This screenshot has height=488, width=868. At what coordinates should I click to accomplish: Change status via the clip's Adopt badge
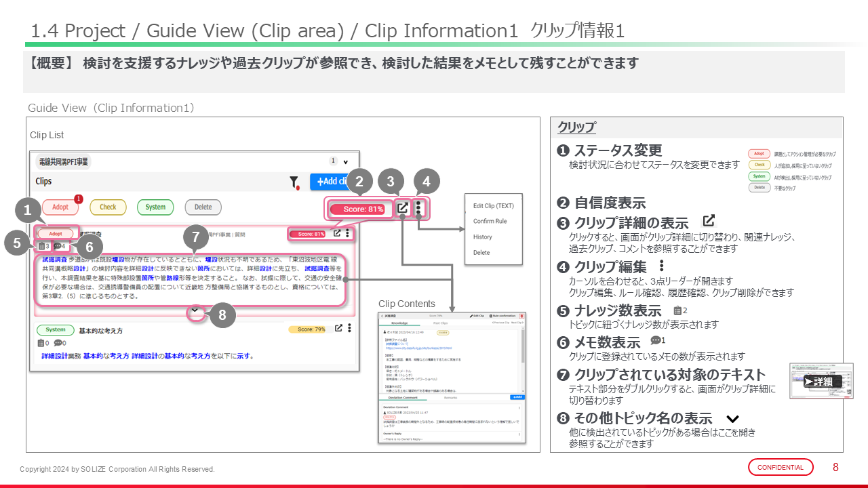[56, 234]
